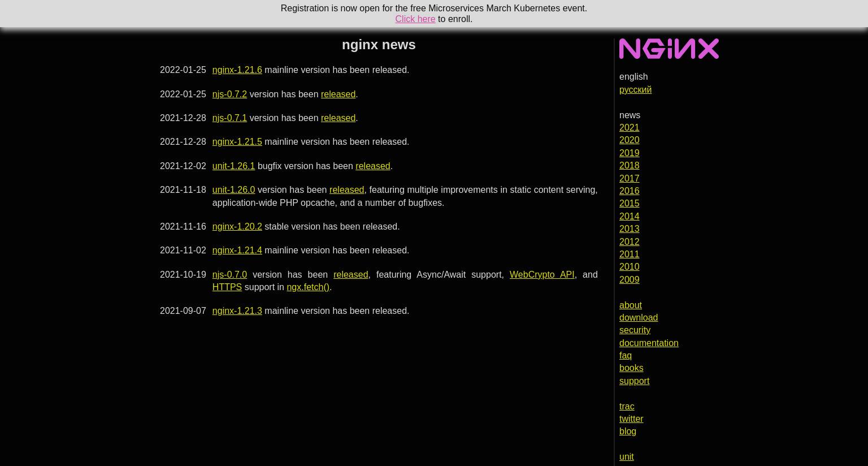This screenshot has width=868, height=466.
Task: Open the njs-0.7.0 link
Action: pyautogui.click(x=229, y=274)
